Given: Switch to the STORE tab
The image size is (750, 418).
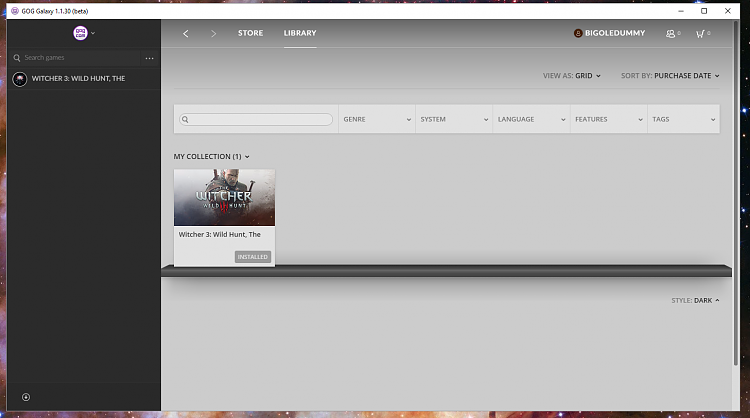Looking at the screenshot, I should point(250,33).
